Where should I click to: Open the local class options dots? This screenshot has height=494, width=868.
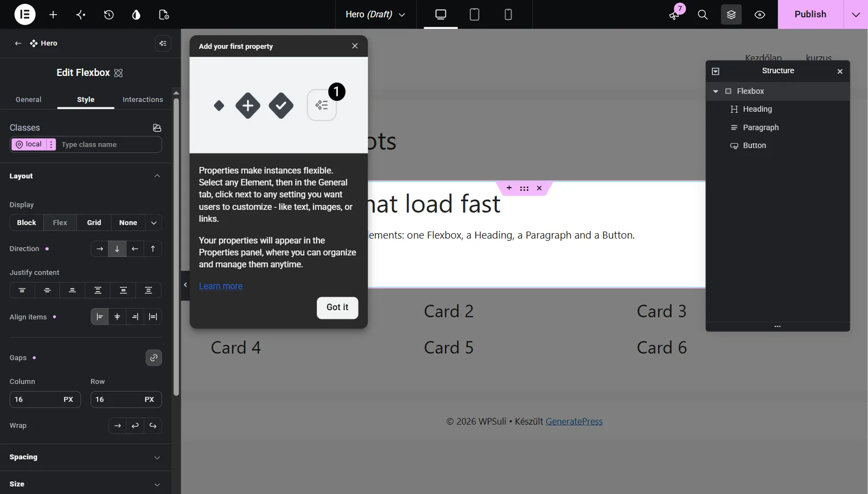[51, 145]
